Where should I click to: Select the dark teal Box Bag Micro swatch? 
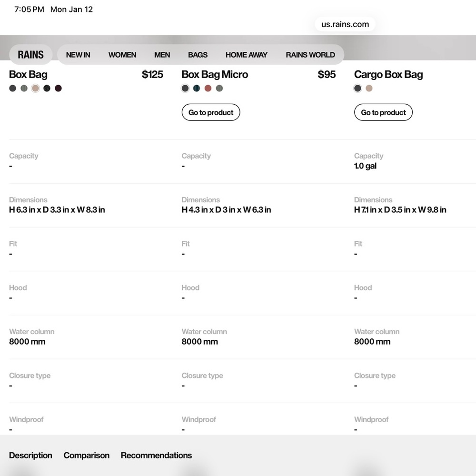click(x=197, y=89)
